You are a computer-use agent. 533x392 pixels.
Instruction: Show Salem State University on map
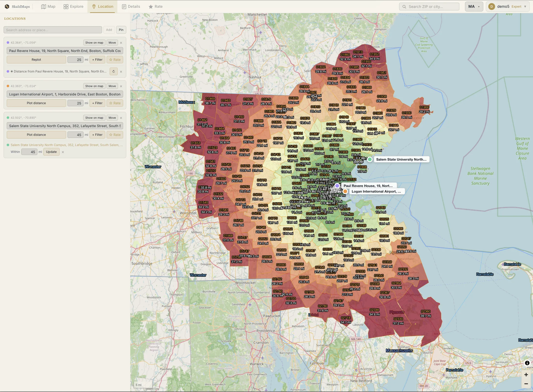pos(94,118)
